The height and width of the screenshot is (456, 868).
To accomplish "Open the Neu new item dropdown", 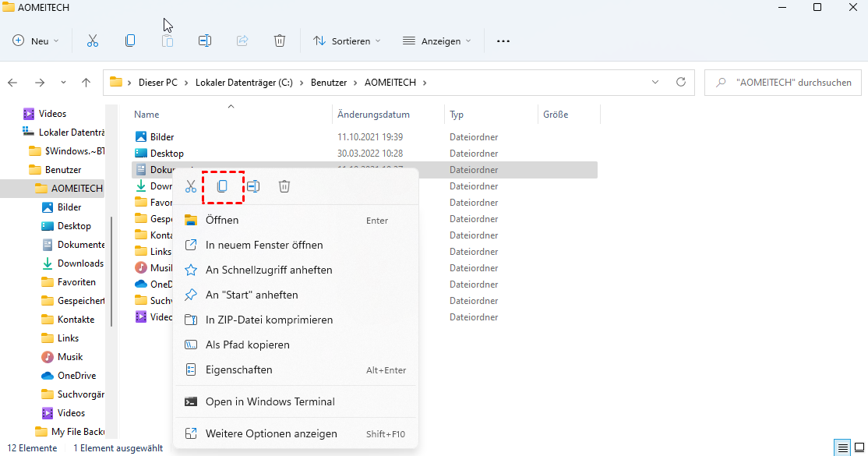I will pos(35,41).
